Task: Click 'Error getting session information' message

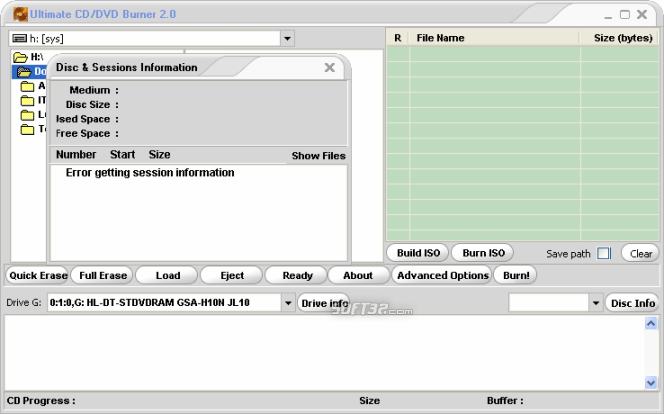Action: point(150,173)
